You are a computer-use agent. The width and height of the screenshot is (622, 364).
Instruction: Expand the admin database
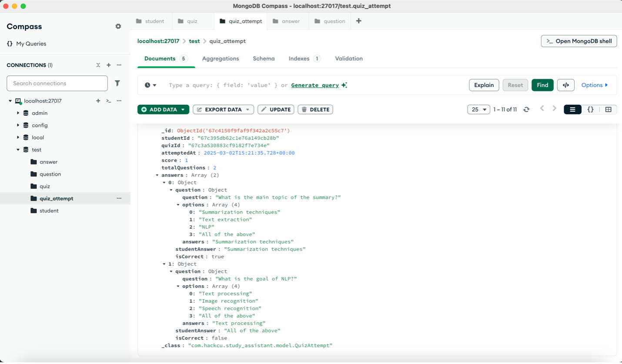point(18,113)
